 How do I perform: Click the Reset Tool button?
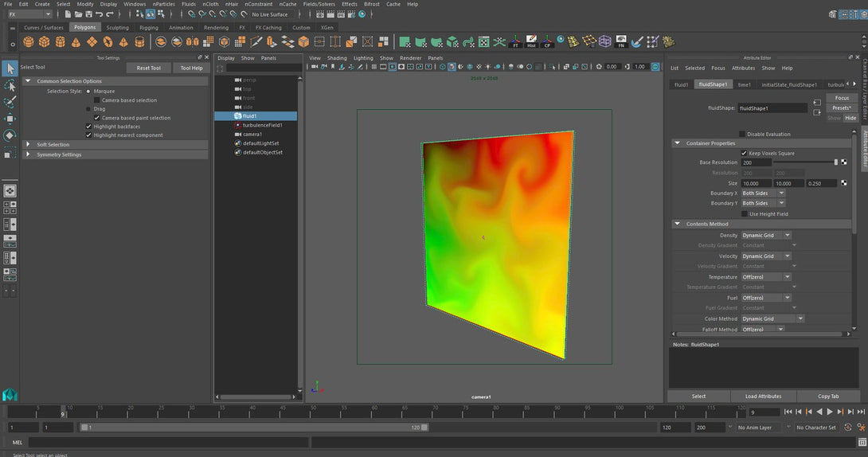148,68
